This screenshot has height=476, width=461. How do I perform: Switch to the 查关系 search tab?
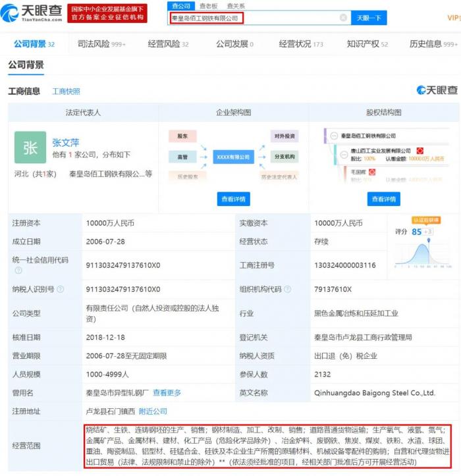[x=234, y=6]
